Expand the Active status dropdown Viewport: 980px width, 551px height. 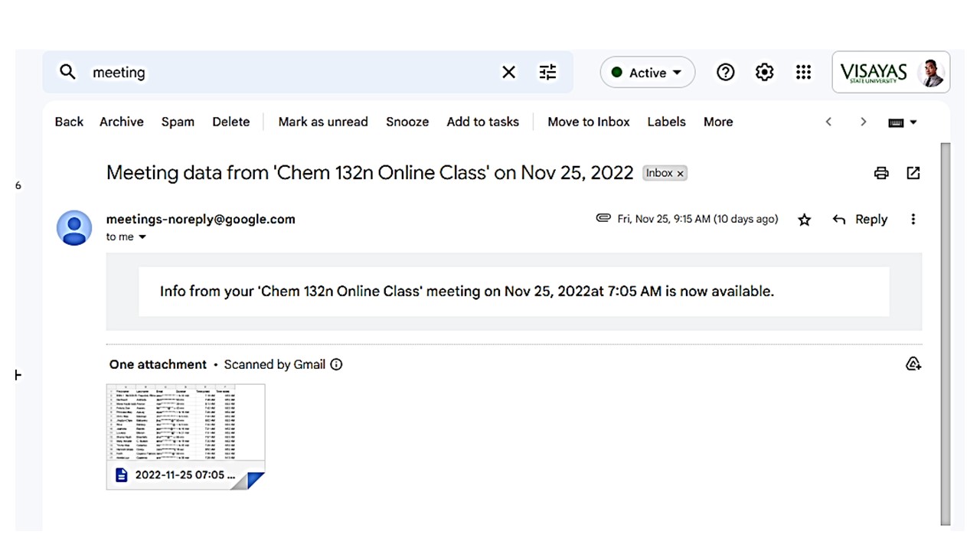648,73
